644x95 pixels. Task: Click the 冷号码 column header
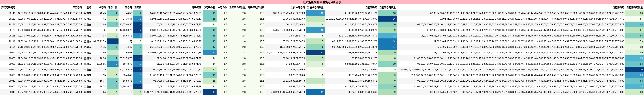point(102,7)
